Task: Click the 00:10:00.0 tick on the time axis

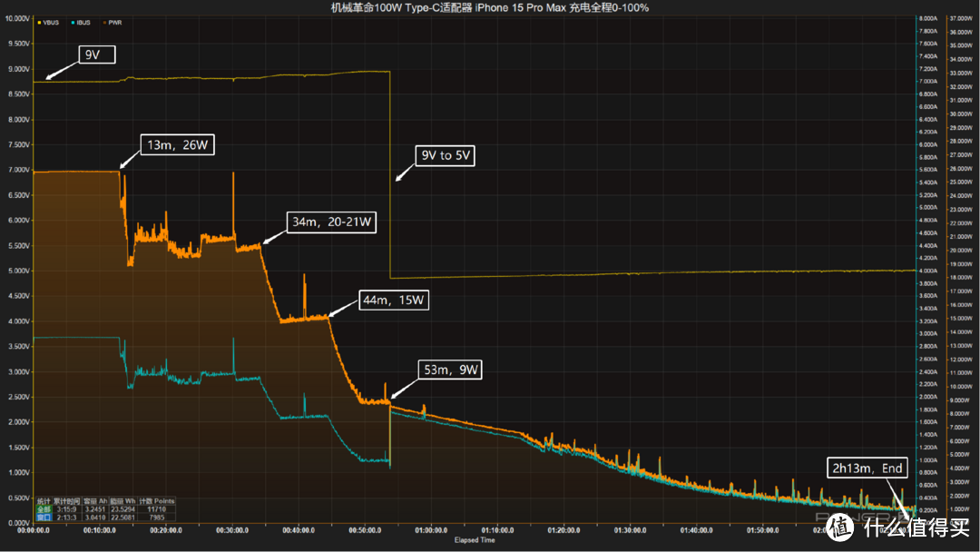Action: pyautogui.click(x=100, y=530)
